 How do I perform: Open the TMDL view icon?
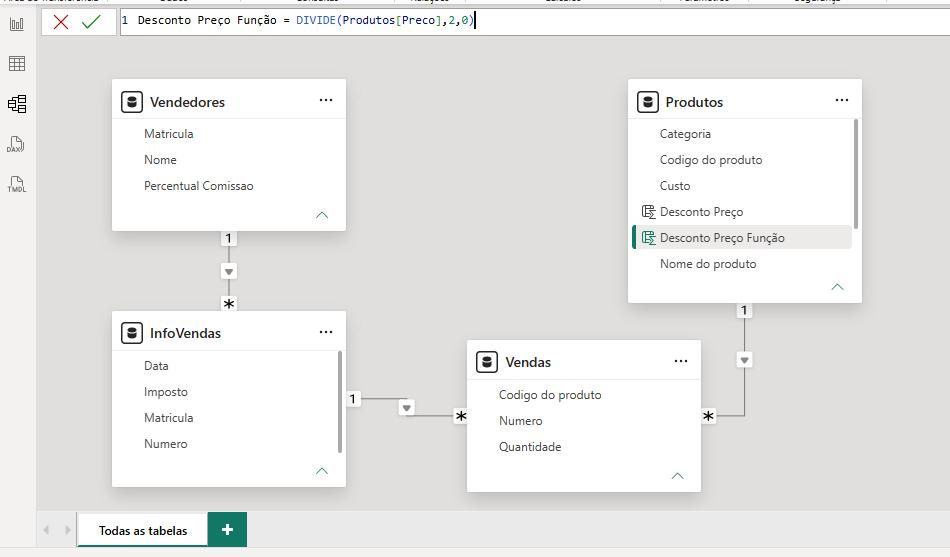pyautogui.click(x=16, y=184)
